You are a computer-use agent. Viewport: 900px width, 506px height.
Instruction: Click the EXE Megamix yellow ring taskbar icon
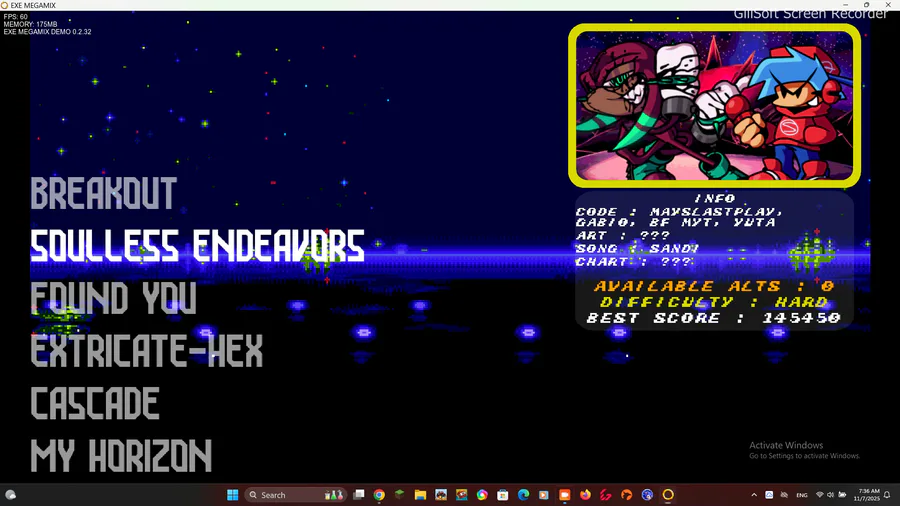tap(668, 495)
